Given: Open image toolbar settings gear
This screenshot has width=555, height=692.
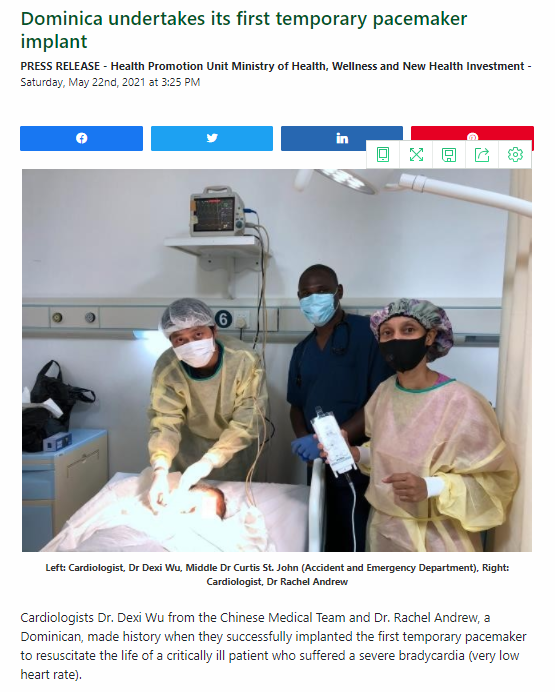Looking at the screenshot, I should pos(515,154).
